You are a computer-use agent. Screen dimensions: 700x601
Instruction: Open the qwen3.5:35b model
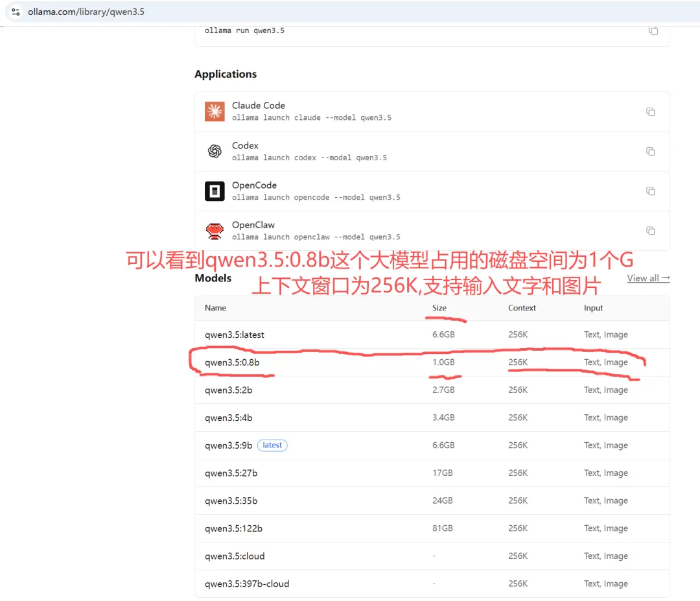click(x=231, y=501)
